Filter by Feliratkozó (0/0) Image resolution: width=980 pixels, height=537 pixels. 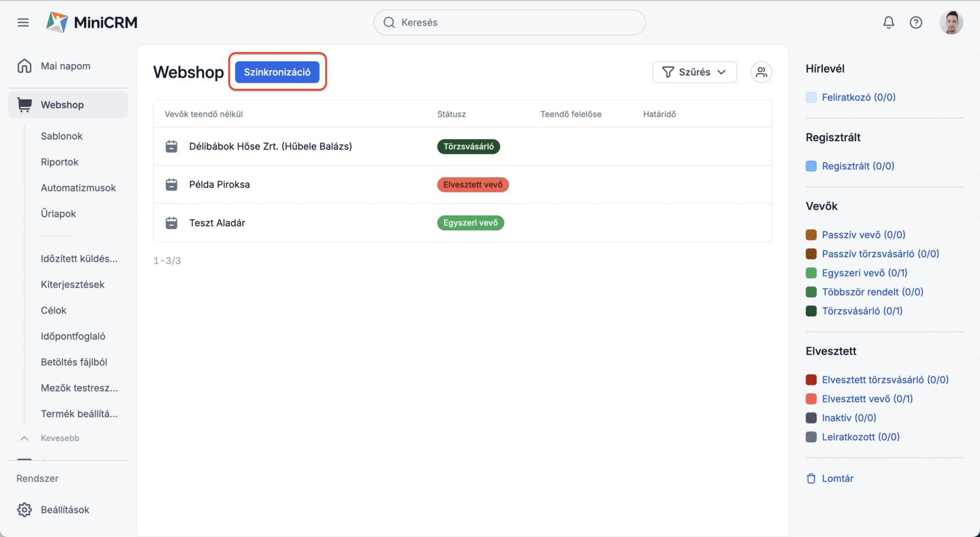coord(859,97)
